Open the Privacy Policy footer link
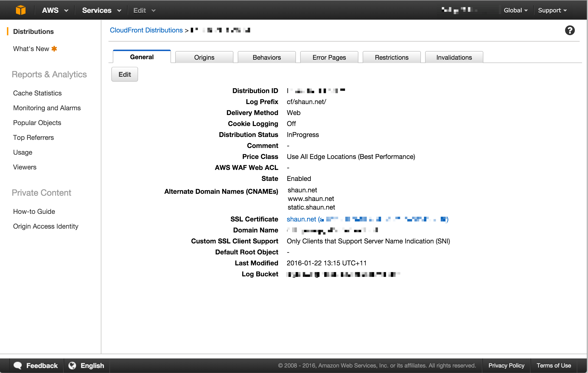Image resolution: width=588 pixels, height=373 pixels. click(506, 365)
